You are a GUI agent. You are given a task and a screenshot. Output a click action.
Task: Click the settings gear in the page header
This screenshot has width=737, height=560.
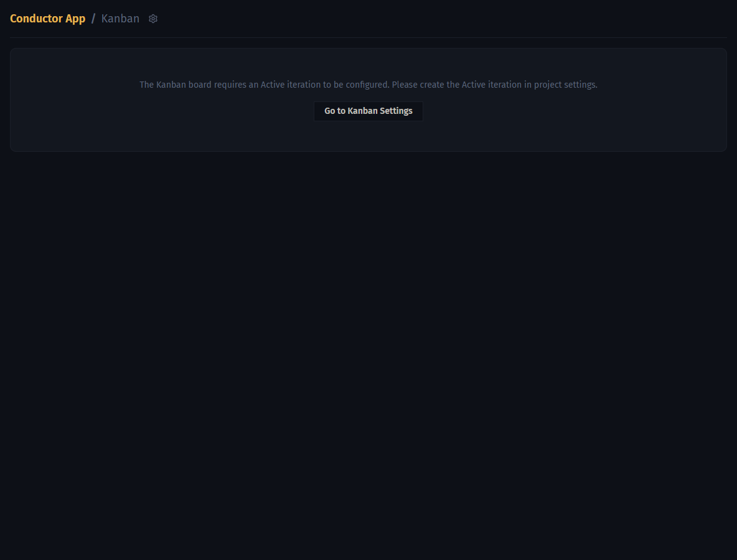153,19
